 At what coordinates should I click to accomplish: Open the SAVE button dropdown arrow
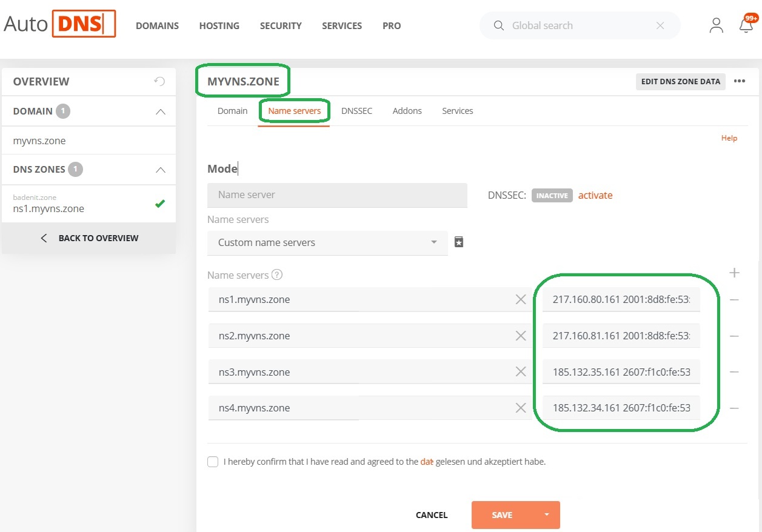(546, 515)
